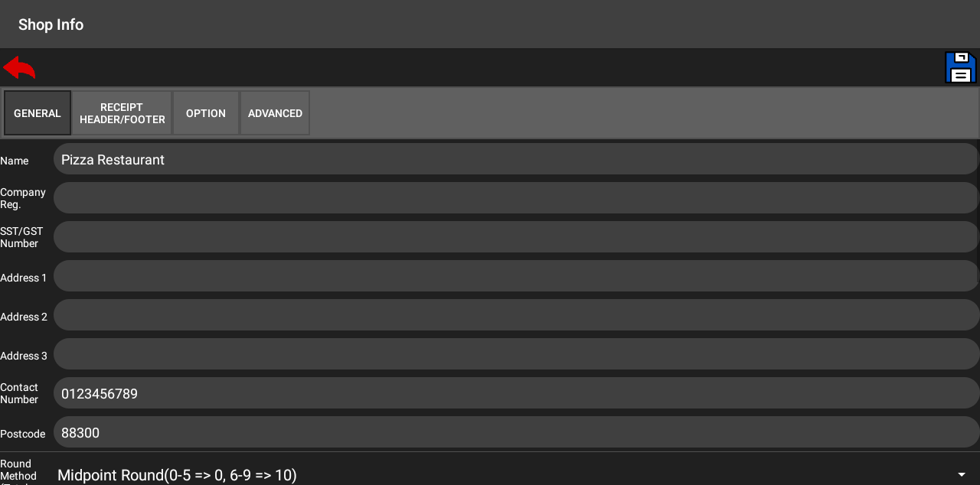Click the SST/GST Number label
Viewport: 980px width, 485px height.
point(21,237)
